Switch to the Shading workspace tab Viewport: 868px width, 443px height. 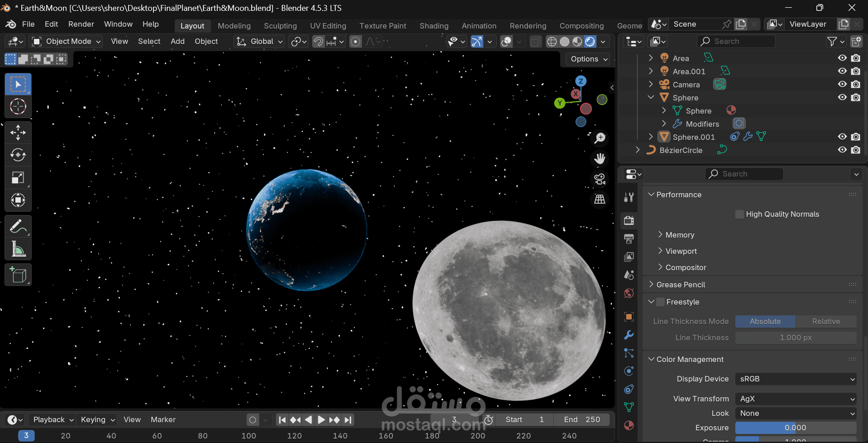[x=434, y=26]
